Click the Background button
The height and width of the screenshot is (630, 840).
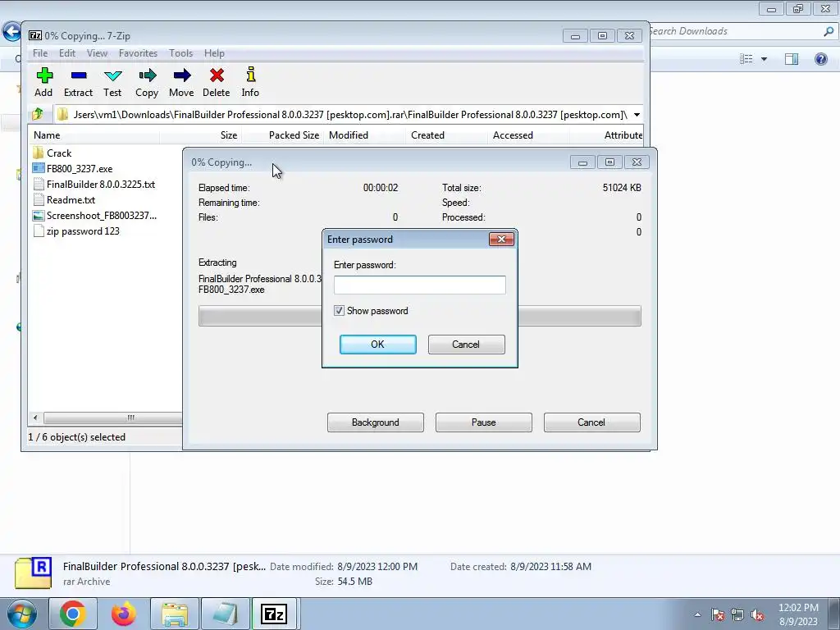coord(376,422)
